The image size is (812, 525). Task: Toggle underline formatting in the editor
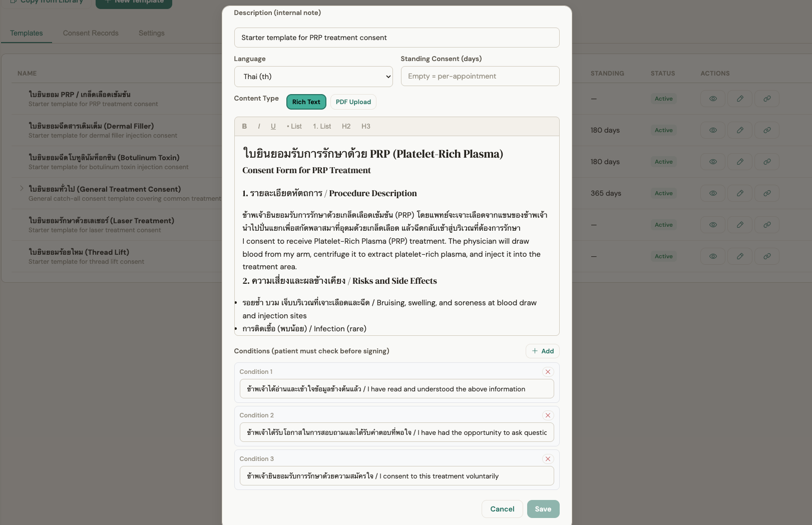(x=273, y=126)
